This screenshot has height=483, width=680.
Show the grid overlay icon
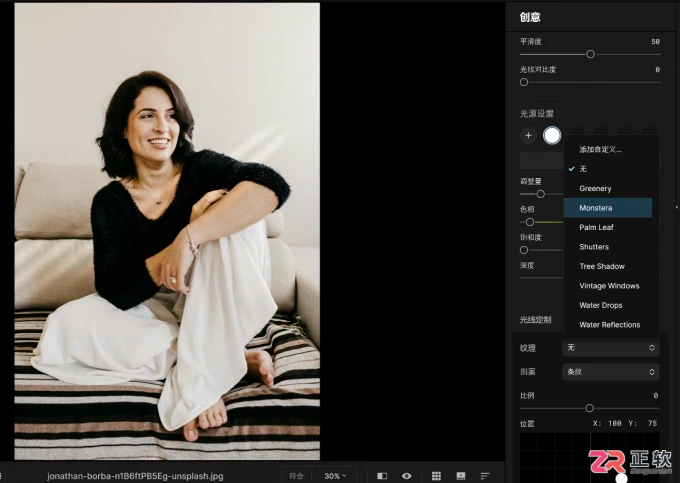pos(436,476)
